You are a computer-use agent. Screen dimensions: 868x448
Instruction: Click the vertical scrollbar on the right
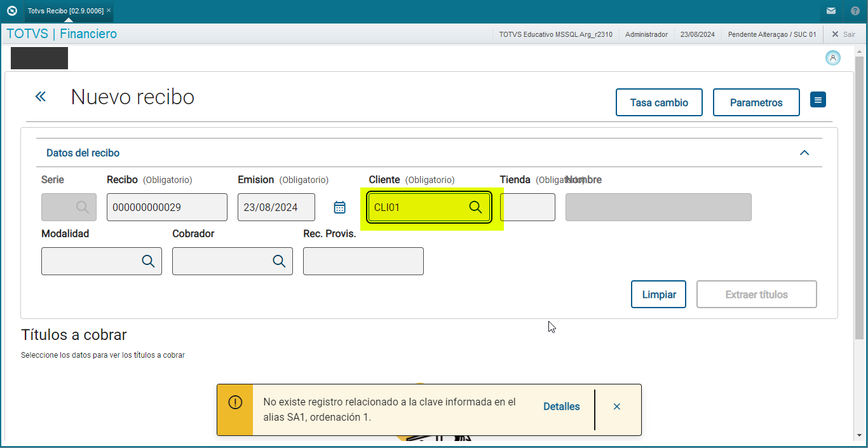pyautogui.click(x=860, y=197)
